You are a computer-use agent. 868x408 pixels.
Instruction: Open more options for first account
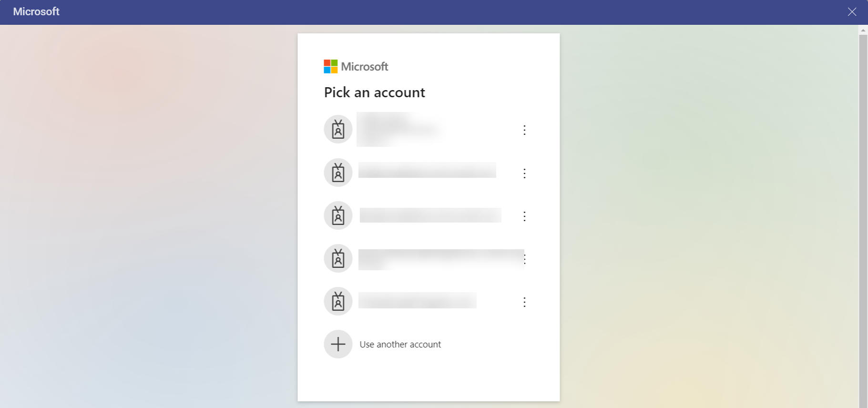click(x=524, y=130)
